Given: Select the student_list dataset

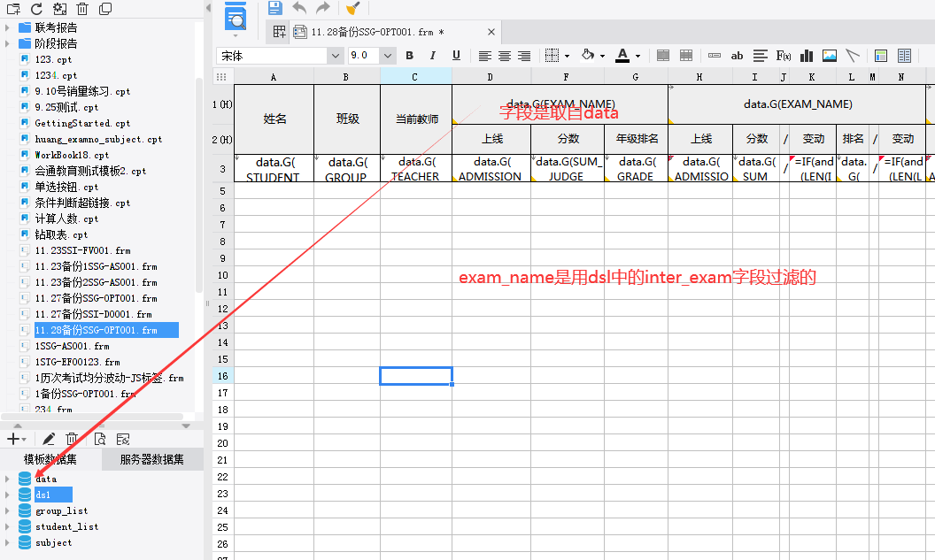Looking at the screenshot, I should coord(66,526).
